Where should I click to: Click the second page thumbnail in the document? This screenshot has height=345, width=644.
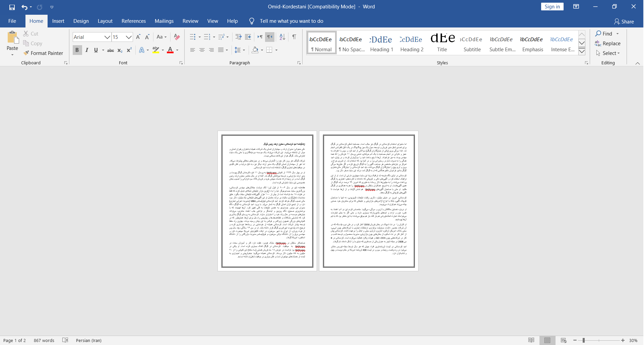pos(369,201)
